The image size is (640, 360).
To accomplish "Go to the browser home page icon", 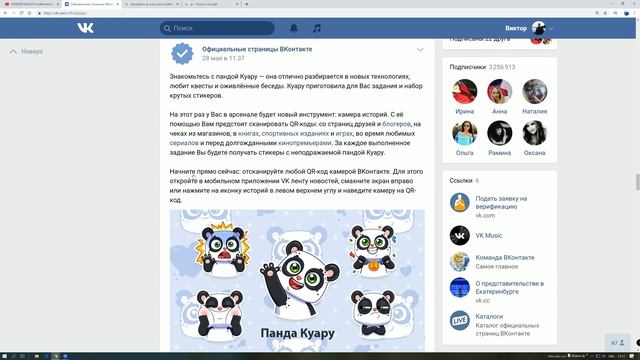I will click(29, 13).
